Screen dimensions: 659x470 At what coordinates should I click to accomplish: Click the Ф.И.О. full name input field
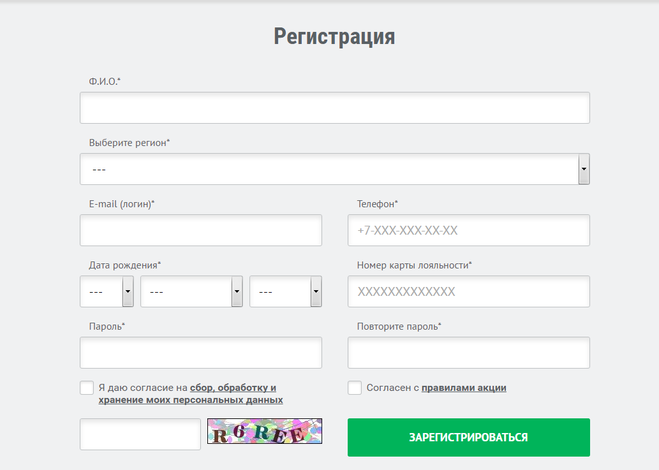pyautogui.click(x=334, y=108)
